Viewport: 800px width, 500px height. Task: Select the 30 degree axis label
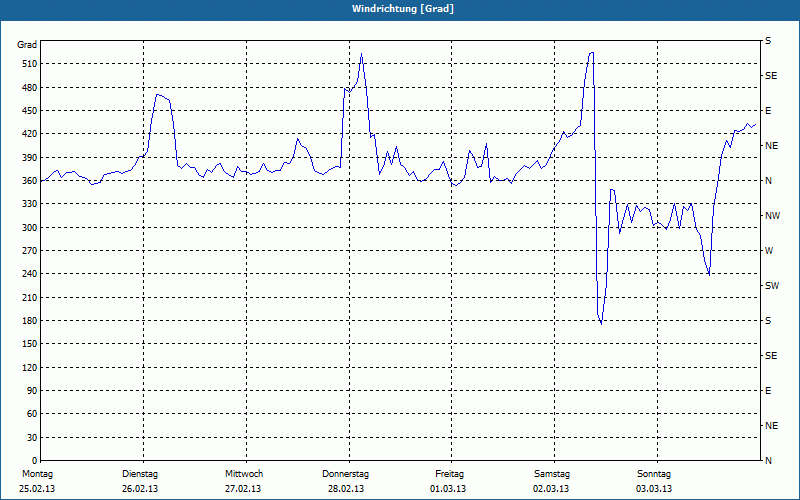coord(32,438)
